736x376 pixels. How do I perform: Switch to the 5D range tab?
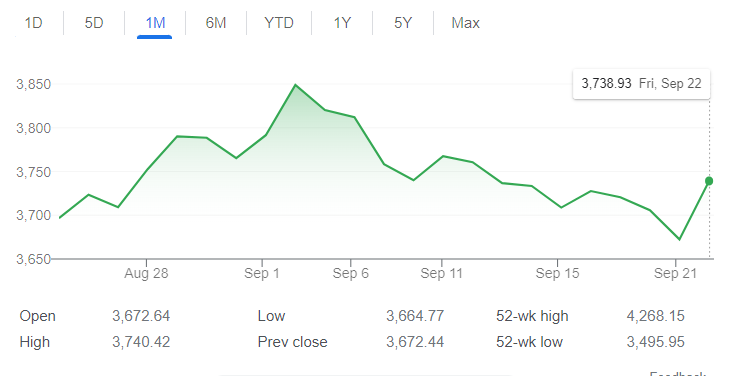tap(94, 23)
